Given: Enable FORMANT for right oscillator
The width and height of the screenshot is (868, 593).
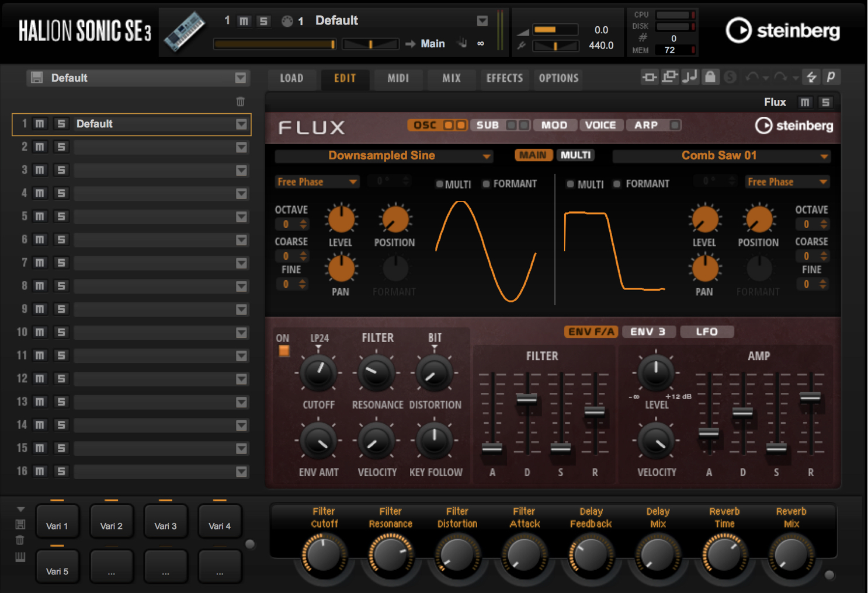Looking at the screenshot, I should [617, 184].
